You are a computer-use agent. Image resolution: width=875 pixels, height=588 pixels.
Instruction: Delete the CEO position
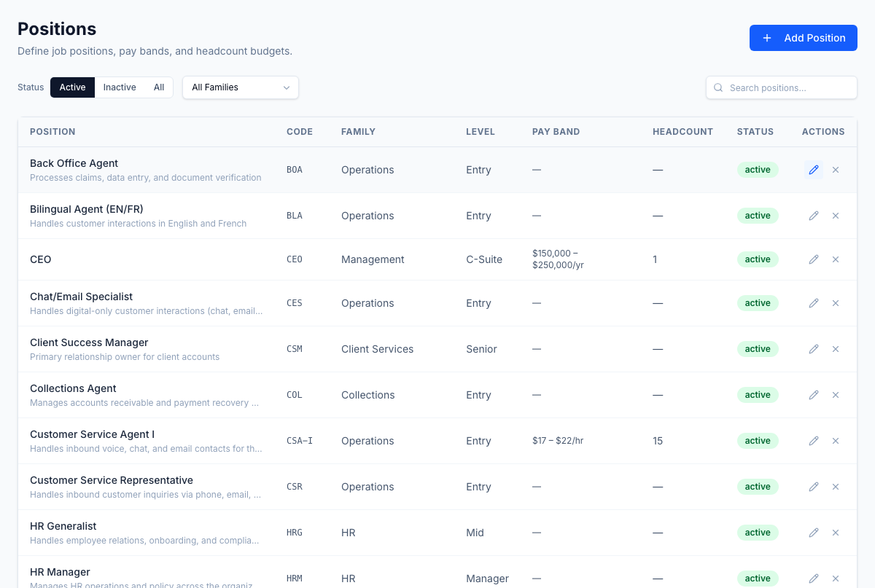(836, 259)
